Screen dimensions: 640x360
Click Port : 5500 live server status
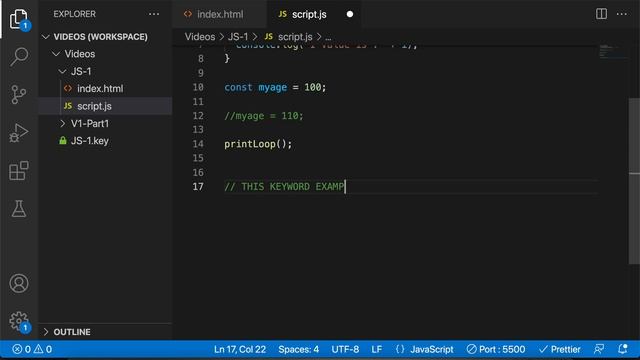point(496,349)
